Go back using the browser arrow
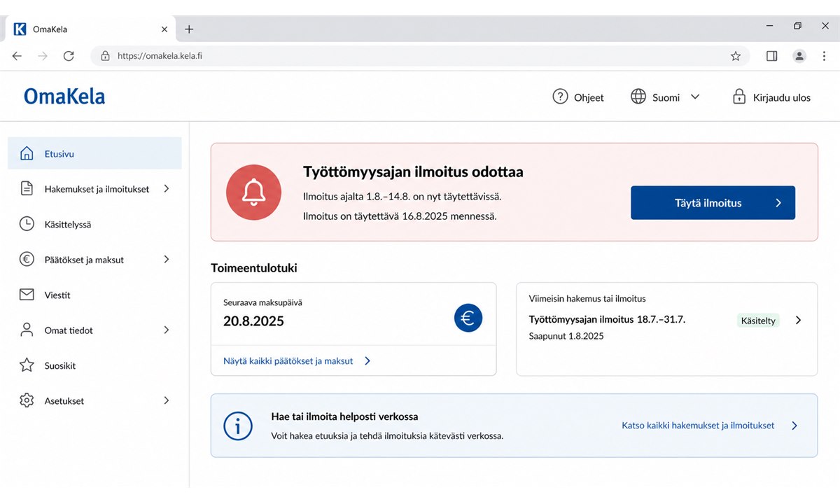Screen dimensions: 840x504 17,56
